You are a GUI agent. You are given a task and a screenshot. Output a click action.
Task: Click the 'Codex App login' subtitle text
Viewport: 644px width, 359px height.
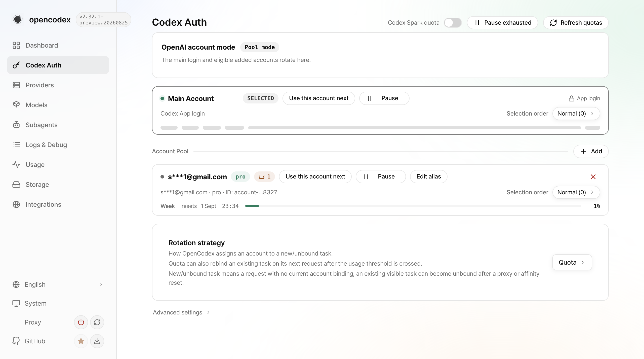[183, 114]
